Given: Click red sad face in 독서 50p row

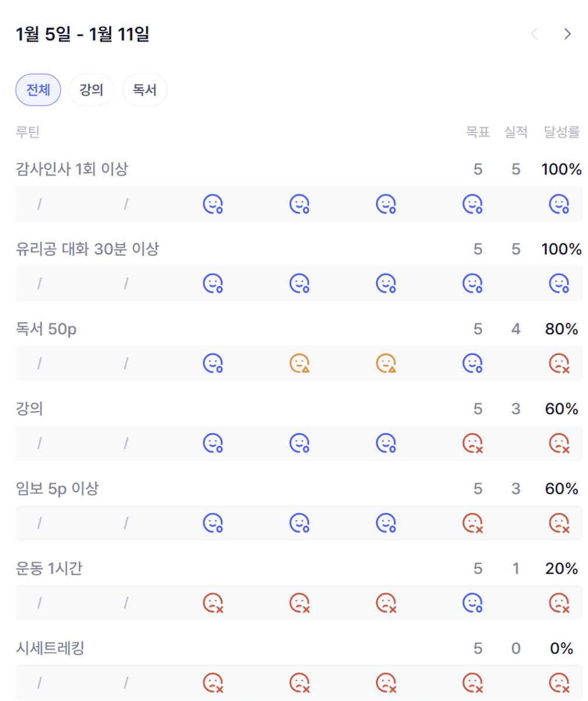Looking at the screenshot, I should [559, 364].
